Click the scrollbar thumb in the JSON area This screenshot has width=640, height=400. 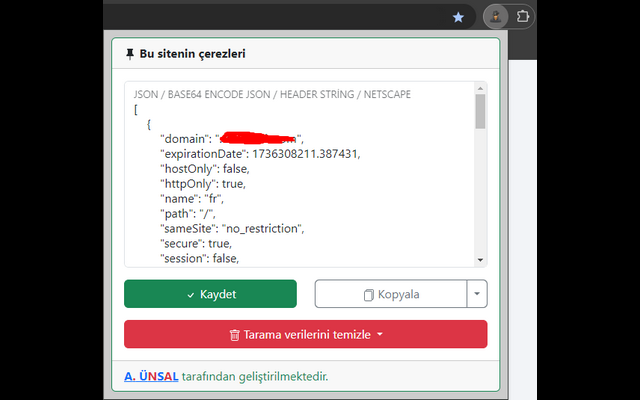click(480, 111)
